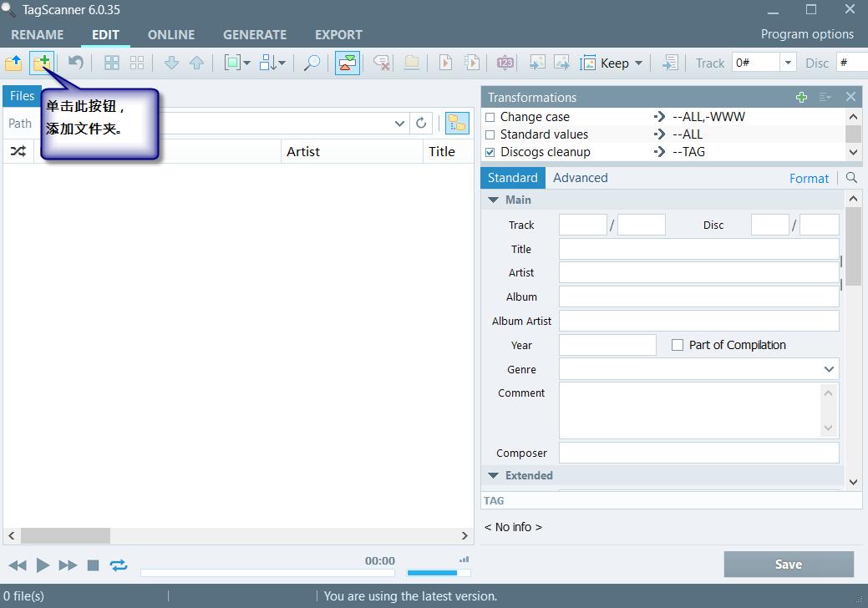Screen dimensions: 868x608
Task: Open the Advanced tag tab
Action: 580,178
